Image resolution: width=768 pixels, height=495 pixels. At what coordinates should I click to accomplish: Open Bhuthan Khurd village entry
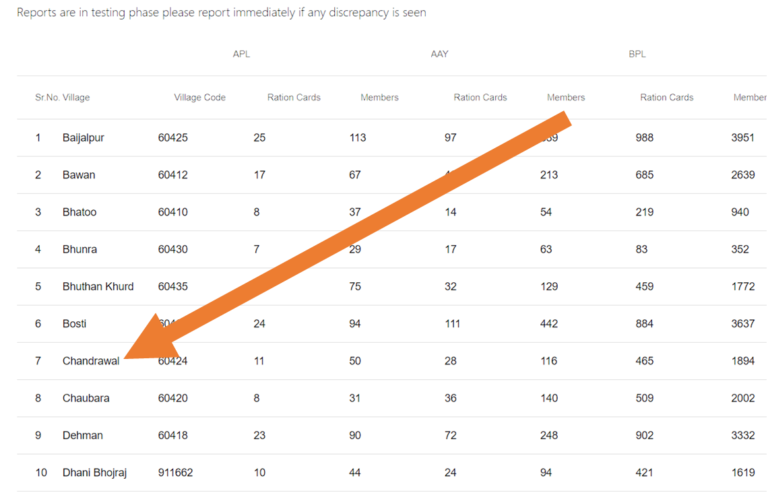pyautogui.click(x=98, y=286)
